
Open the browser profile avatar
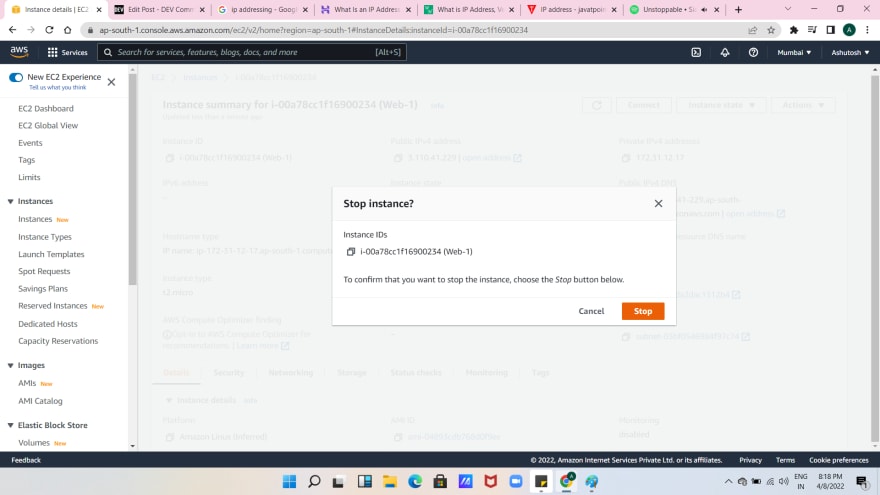pos(849,30)
